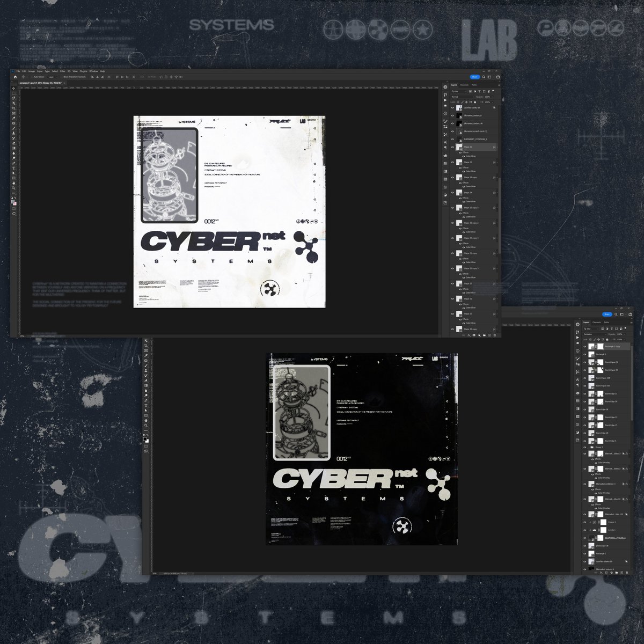This screenshot has width=644, height=644.
Task: Create a new layer using the new layer icon
Action: (489, 335)
